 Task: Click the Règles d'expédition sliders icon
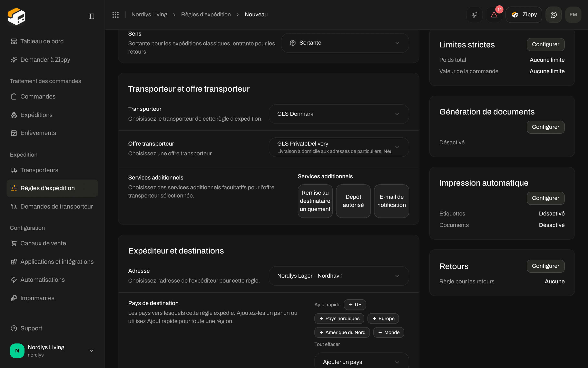[x=14, y=188]
